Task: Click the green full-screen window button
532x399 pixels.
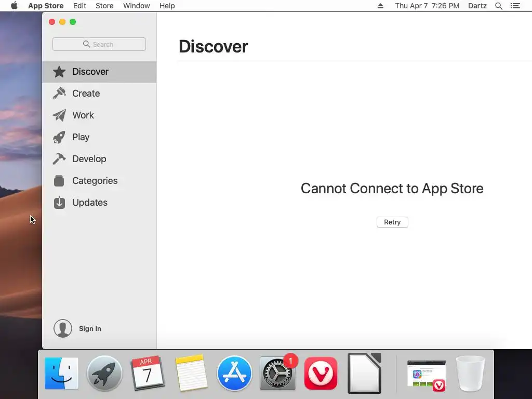Action: click(x=73, y=22)
